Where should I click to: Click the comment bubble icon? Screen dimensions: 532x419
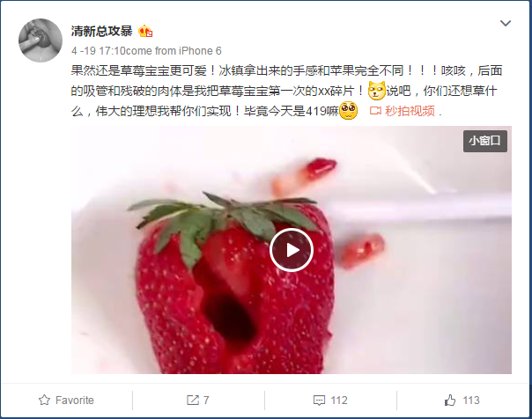click(x=319, y=401)
